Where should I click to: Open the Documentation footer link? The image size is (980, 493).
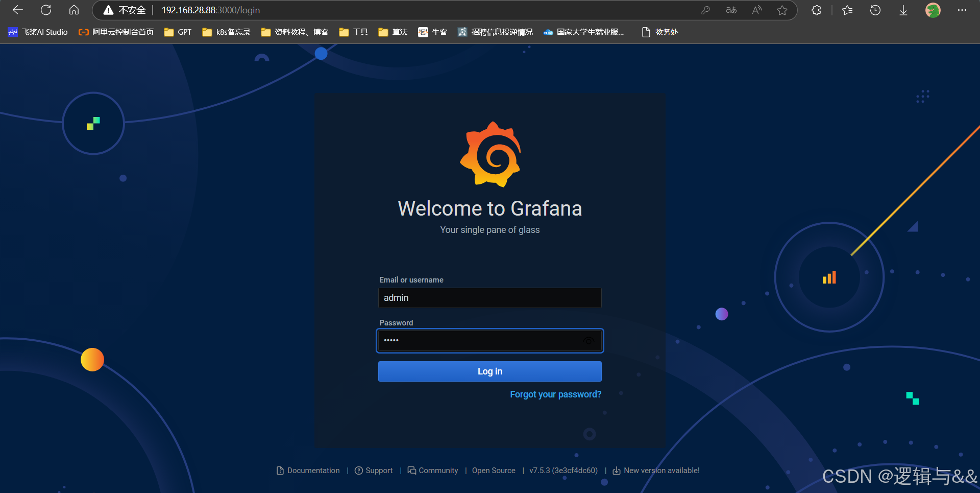pyautogui.click(x=308, y=471)
